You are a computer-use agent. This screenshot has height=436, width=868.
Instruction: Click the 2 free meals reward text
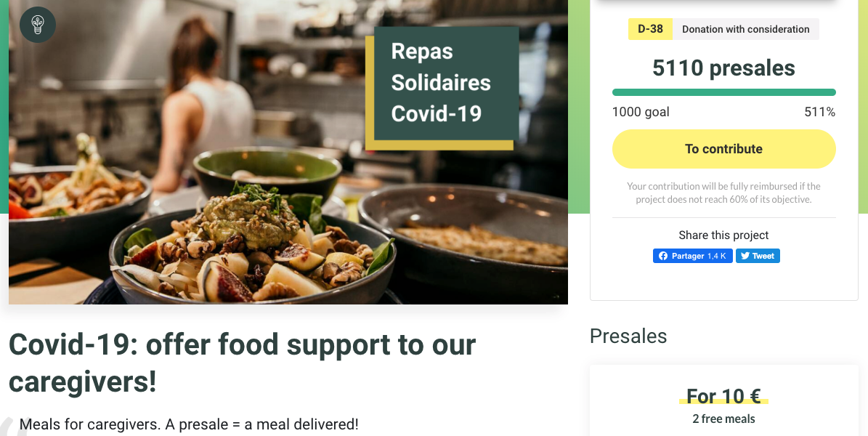click(x=723, y=419)
